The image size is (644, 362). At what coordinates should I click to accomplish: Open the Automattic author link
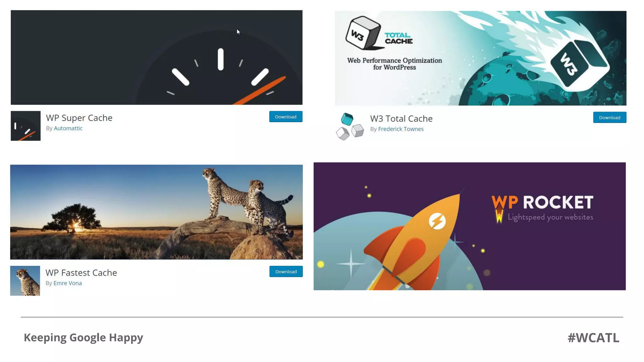pos(68,128)
